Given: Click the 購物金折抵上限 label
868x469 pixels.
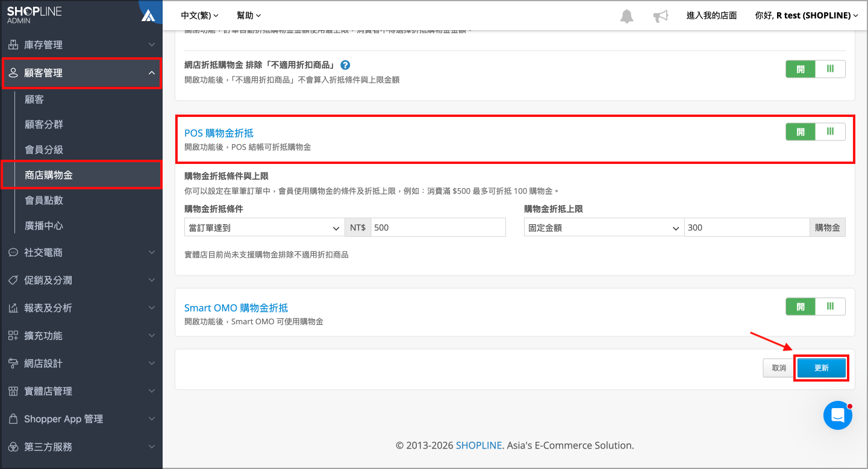Looking at the screenshot, I should (554, 209).
